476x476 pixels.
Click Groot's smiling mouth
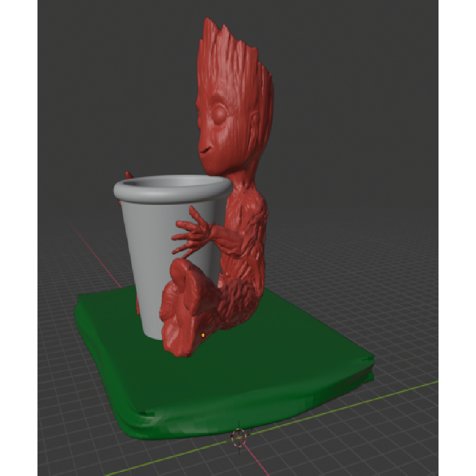[205, 151]
